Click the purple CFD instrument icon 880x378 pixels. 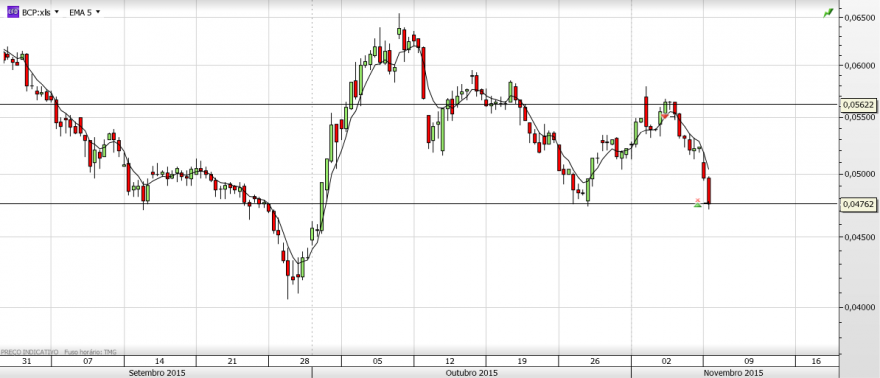coord(13,11)
